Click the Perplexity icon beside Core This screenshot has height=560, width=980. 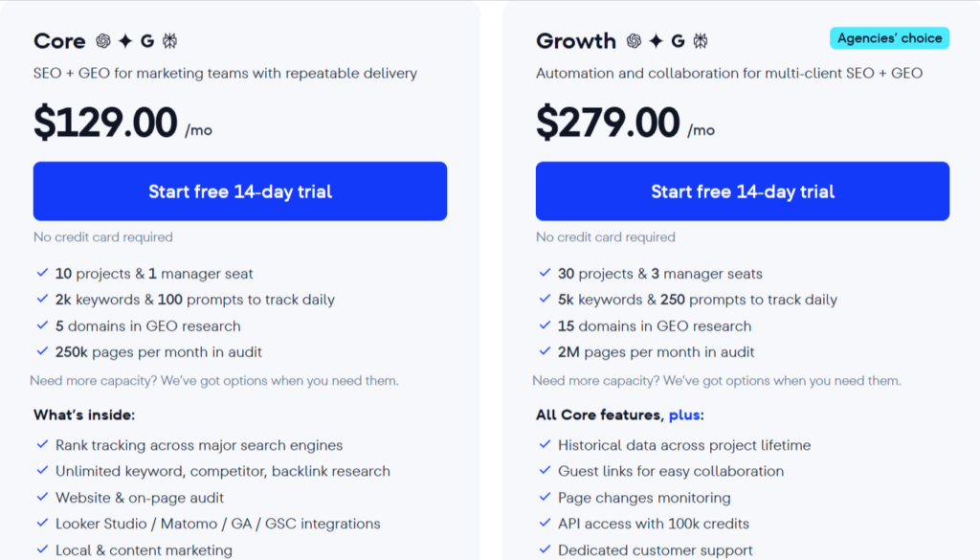169,41
